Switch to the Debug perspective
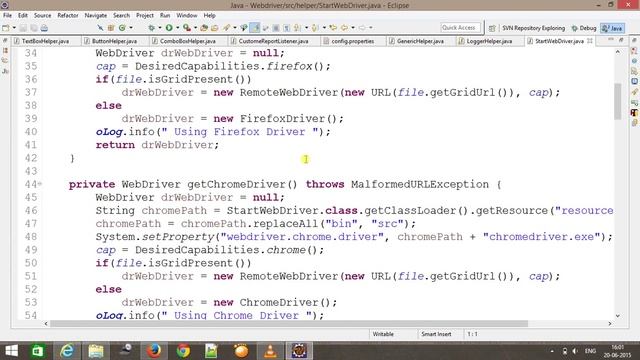 [x=584, y=28]
